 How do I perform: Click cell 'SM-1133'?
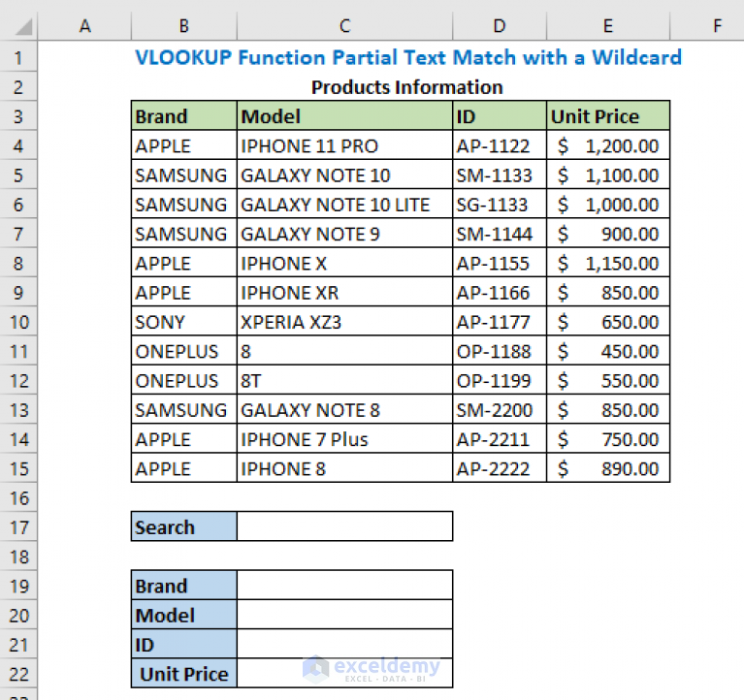coord(500,175)
